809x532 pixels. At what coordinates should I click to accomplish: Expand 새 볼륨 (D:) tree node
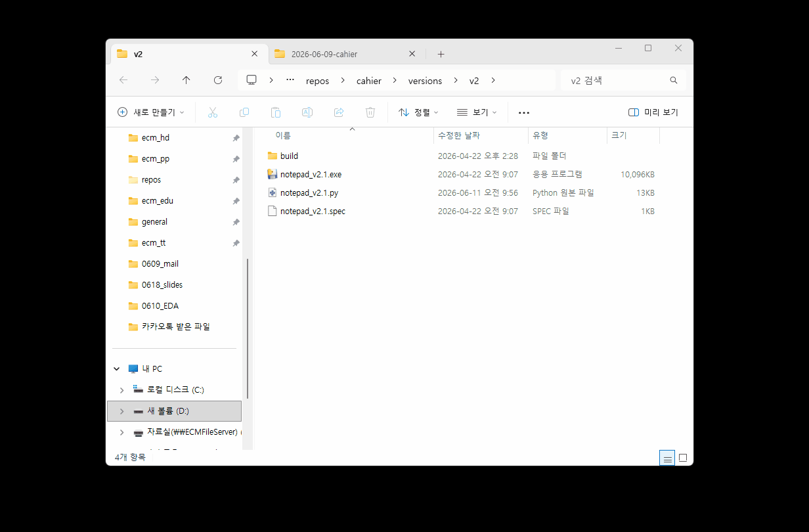(x=121, y=411)
